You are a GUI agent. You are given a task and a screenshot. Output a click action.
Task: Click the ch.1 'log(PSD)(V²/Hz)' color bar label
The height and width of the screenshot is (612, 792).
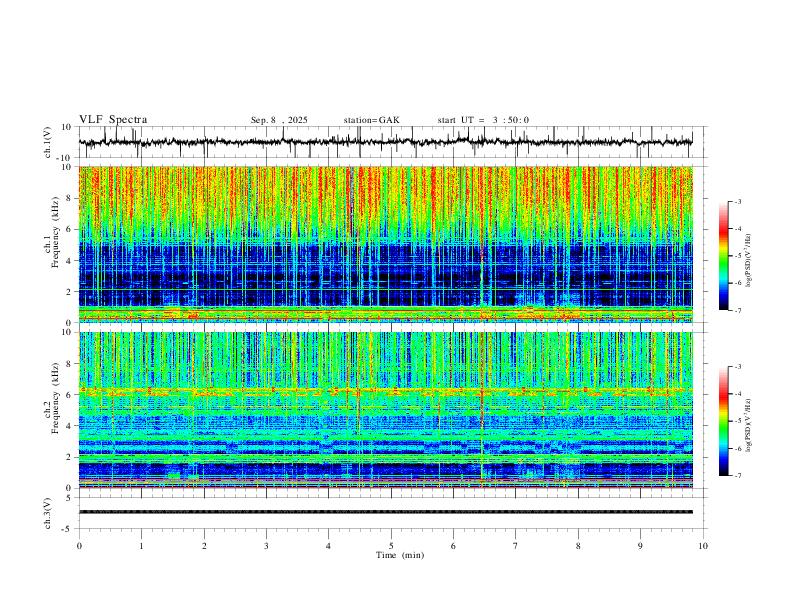[x=748, y=261]
